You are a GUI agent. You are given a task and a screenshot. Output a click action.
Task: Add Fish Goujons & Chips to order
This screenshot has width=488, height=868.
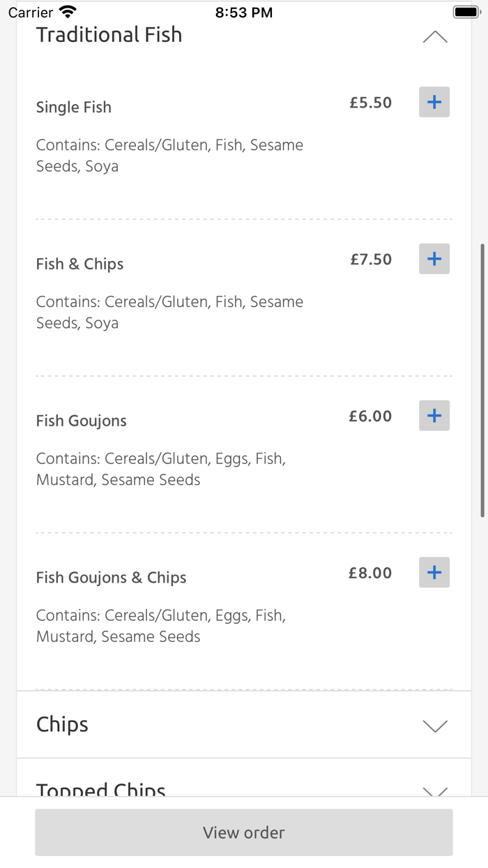coord(434,573)
